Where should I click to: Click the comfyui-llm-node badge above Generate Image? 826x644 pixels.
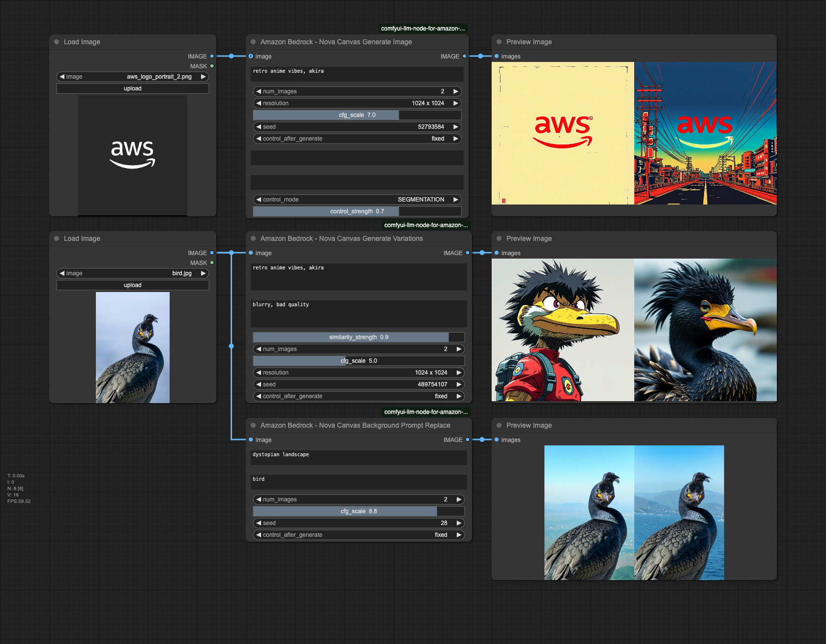pyautogui.click(x=423, y=29)
